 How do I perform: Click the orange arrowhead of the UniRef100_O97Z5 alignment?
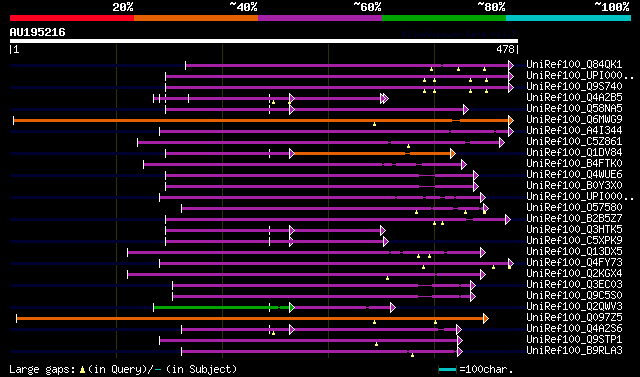click(x=485, y=318)
